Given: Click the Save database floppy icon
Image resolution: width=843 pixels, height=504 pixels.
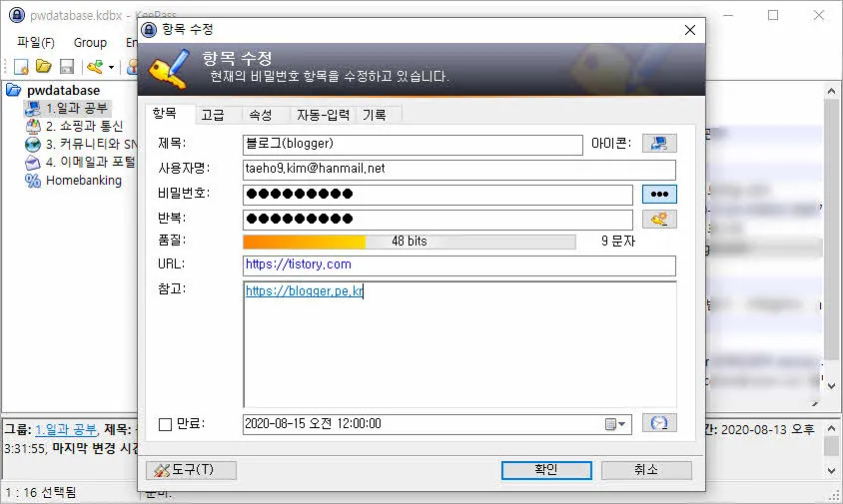Looking at the screenshot, I should click(67, 67).
